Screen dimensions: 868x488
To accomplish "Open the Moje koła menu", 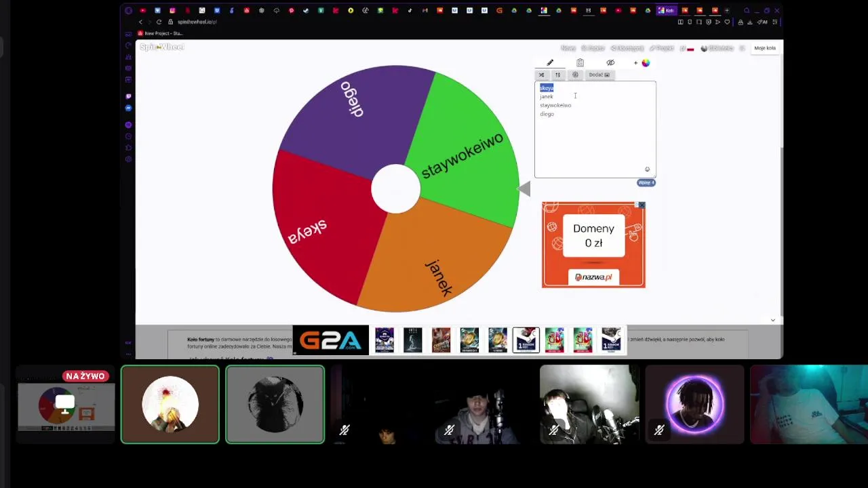I will coord(765,48).
